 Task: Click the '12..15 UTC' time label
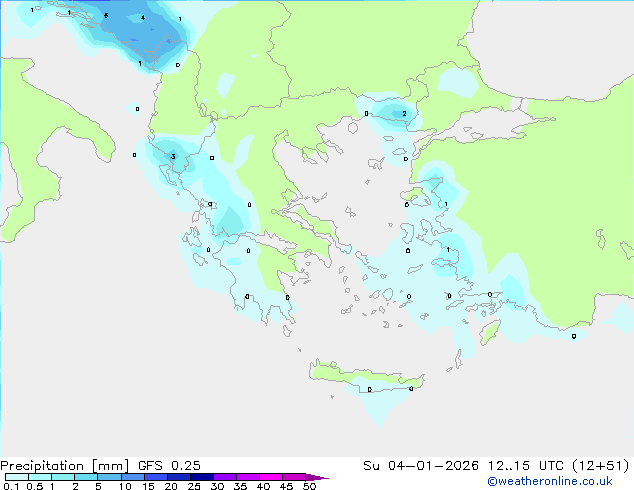click(x=526, y=466)
